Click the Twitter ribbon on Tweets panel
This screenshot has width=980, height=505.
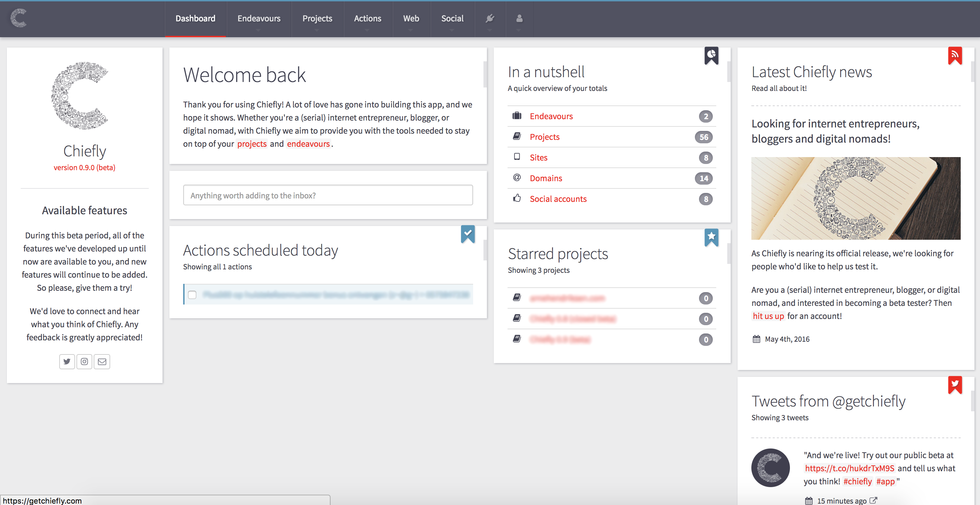pos(955,385)
